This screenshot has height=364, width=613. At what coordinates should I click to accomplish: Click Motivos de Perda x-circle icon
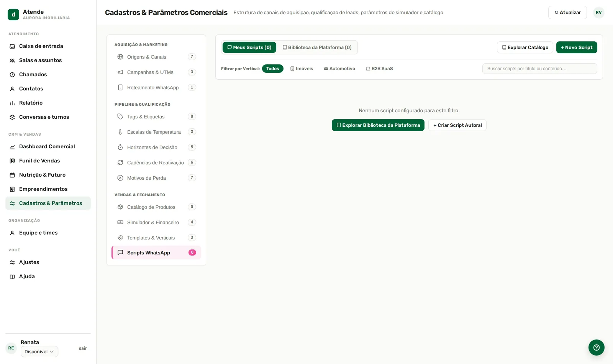coord(120,178)
